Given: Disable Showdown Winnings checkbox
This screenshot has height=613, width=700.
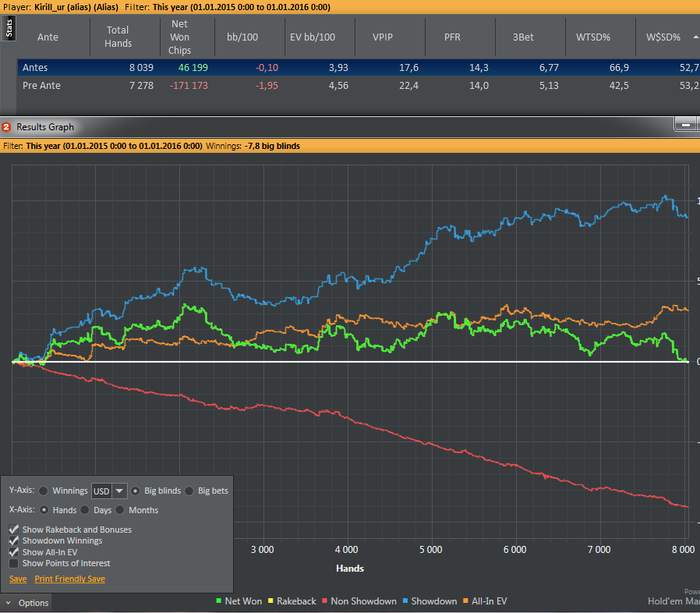Looking at the screenshot, I should (x=14, y=540).
